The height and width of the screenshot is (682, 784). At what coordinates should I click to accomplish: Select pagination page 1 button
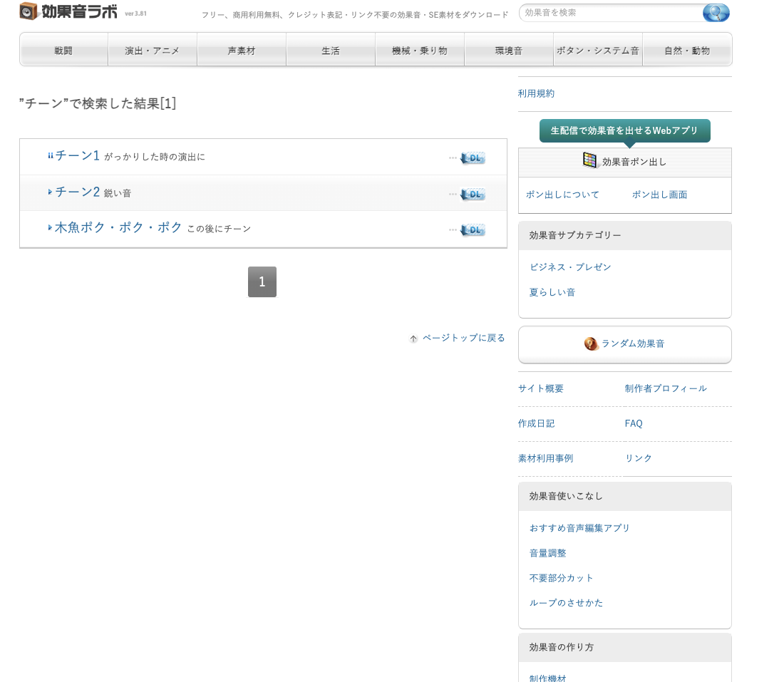[262, 281]
